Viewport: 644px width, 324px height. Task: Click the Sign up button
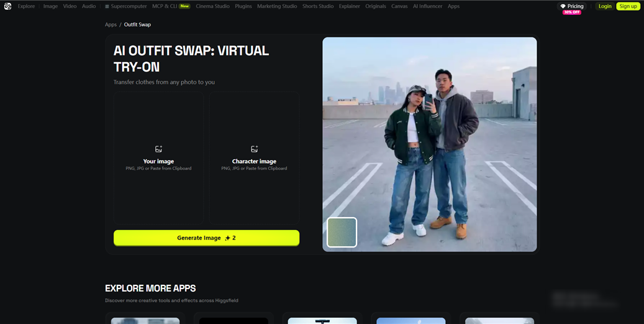(628, 6)
